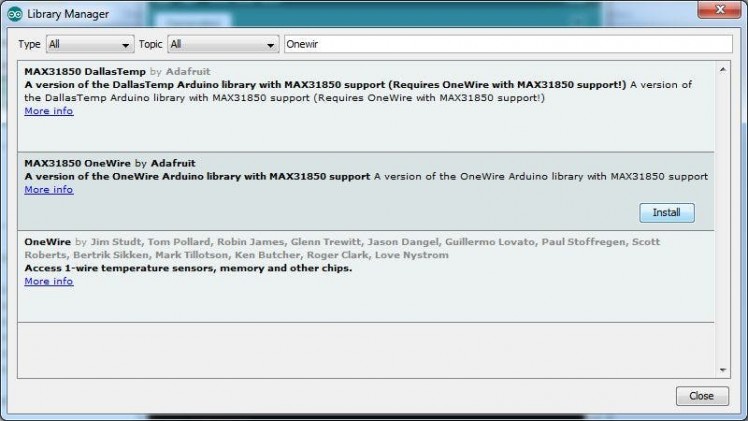
Task: Click the Arduino logo icon in title bar
Action: pos(15,14)
